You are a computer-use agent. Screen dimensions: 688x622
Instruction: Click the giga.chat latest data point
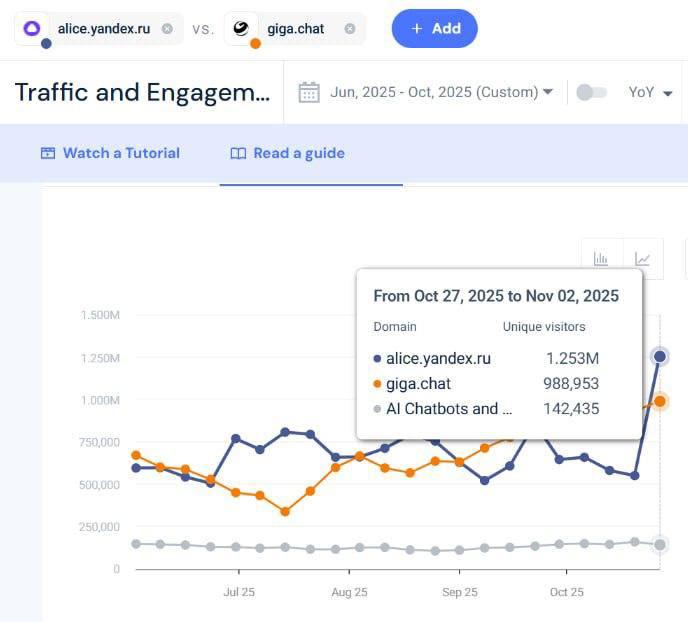(x=659, y=401)
